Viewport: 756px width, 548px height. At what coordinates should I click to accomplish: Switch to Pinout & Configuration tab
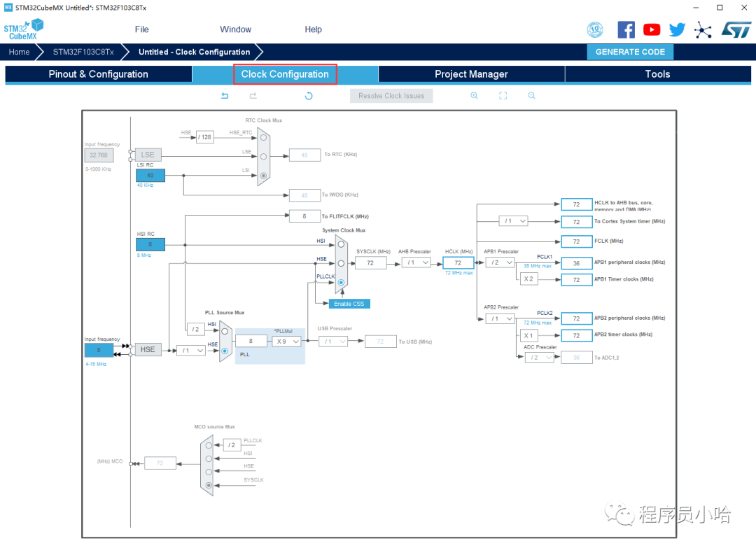coord(98,74)
